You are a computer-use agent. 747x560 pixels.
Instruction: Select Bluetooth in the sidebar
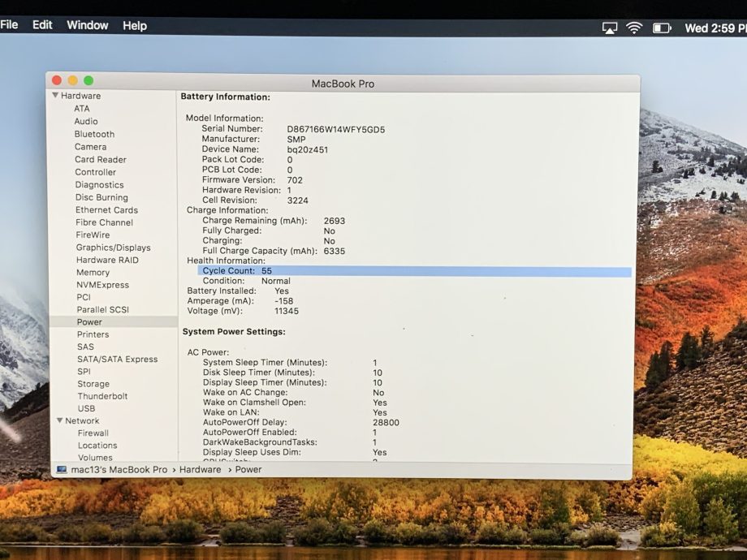94,134
